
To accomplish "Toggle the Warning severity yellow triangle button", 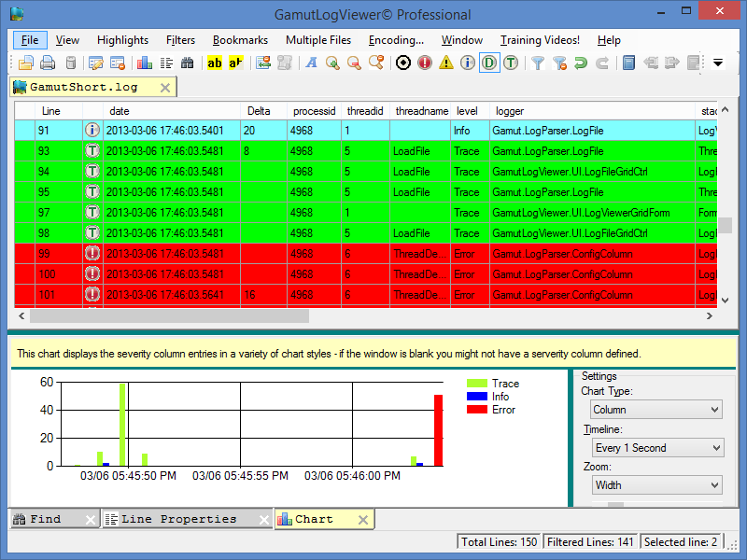I will tap(446, 63).
